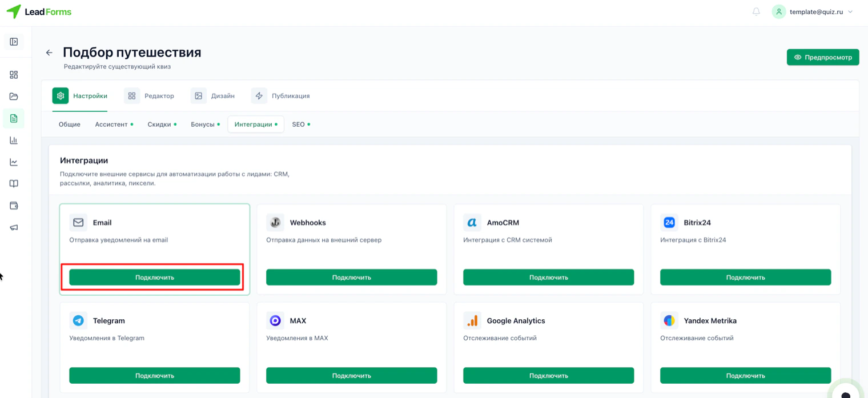Click 'Отправка уведомлений на email' text

119,240
